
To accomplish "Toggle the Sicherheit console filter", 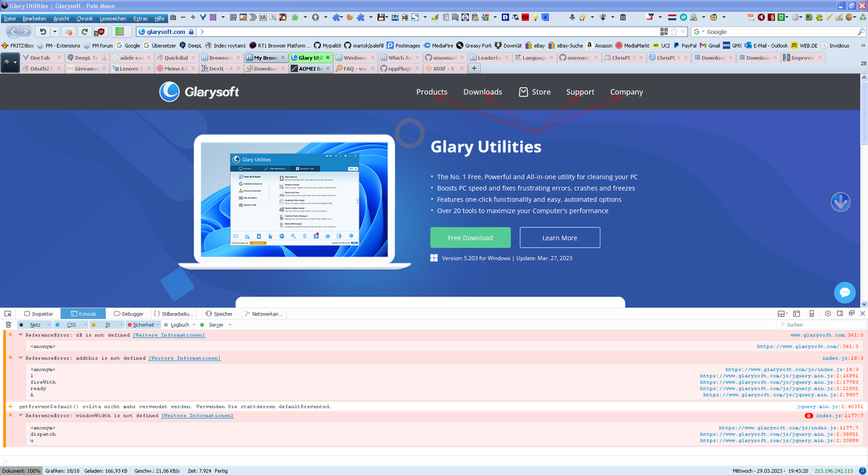I will 144,325.
